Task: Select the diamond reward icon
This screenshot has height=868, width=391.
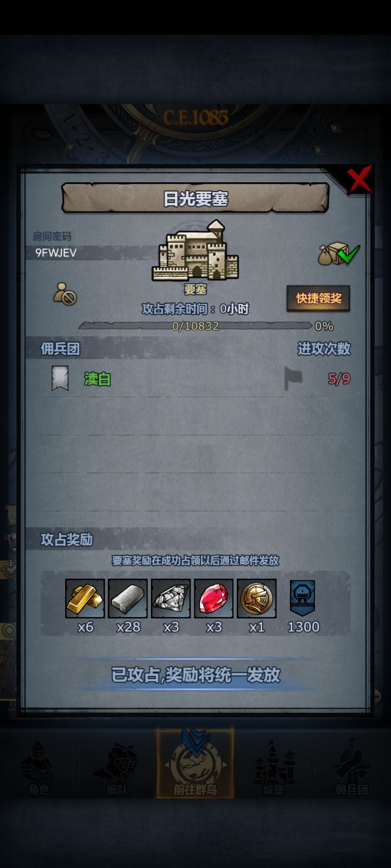Action: coord(171,598)
